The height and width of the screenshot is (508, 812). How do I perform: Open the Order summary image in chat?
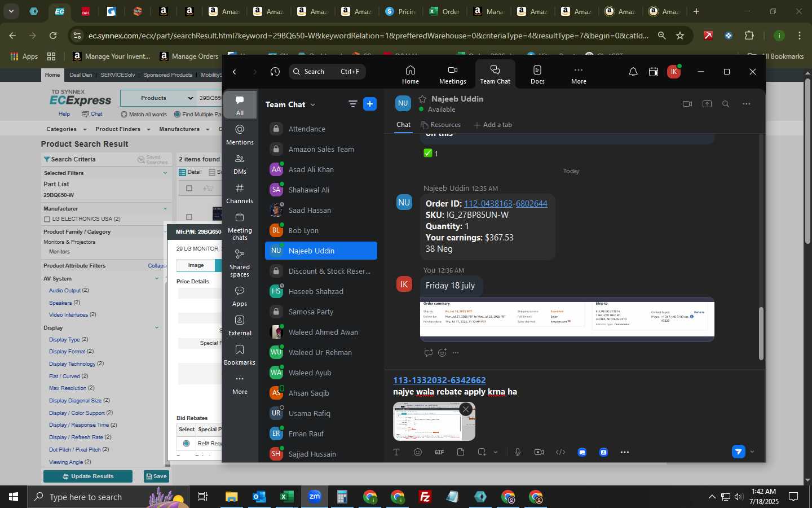pyautogui.click(x=567, y=319)
